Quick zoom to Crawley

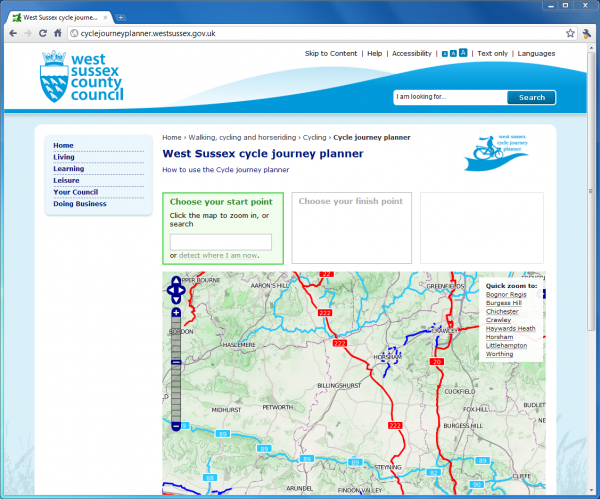[x=499, y=320]
